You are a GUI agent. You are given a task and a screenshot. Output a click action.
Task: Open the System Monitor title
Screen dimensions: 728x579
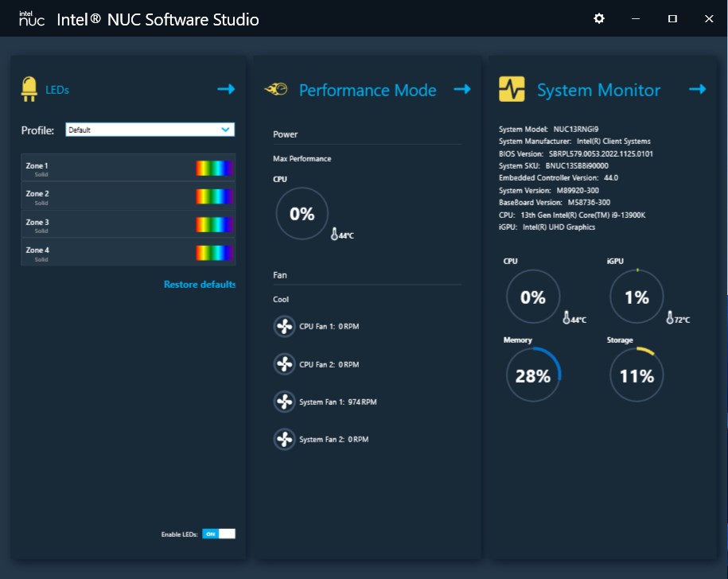tap(598, 90)
